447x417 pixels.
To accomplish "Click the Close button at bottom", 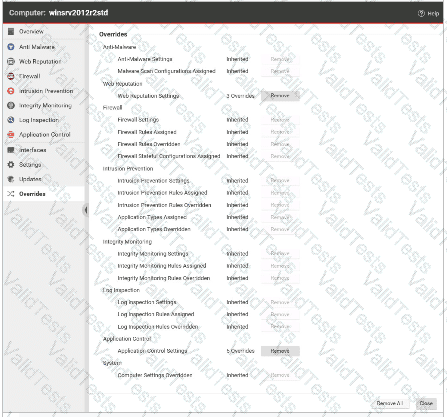I will tap(426, 403).
